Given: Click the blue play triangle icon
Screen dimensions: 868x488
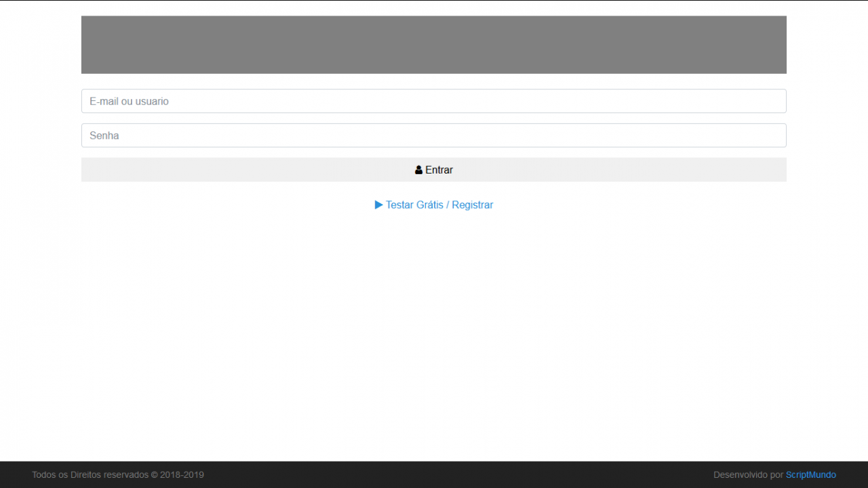Looking at the screenshot, I should [379, 205].
